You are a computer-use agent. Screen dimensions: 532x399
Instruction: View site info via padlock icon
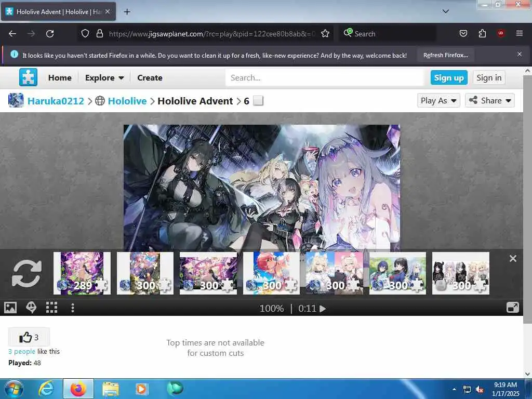pyautogui.click(x=99, y=34)
